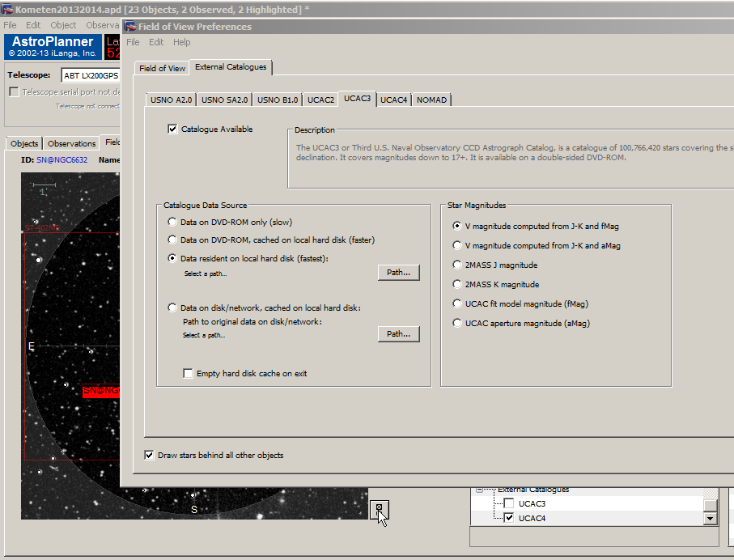Open the USNO SA2.0 catalogue tab
Screen dimensions: 734x560
pyautogui.click(x=225, y=100)
